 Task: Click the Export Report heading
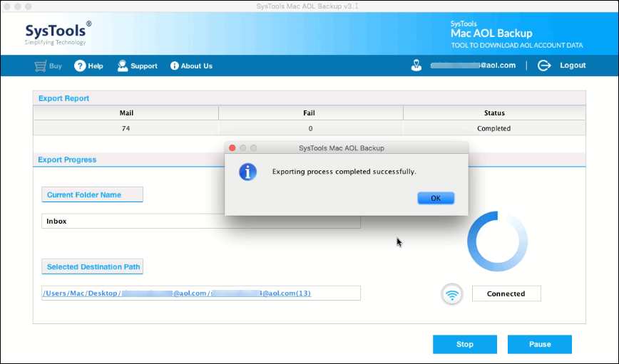63,98
